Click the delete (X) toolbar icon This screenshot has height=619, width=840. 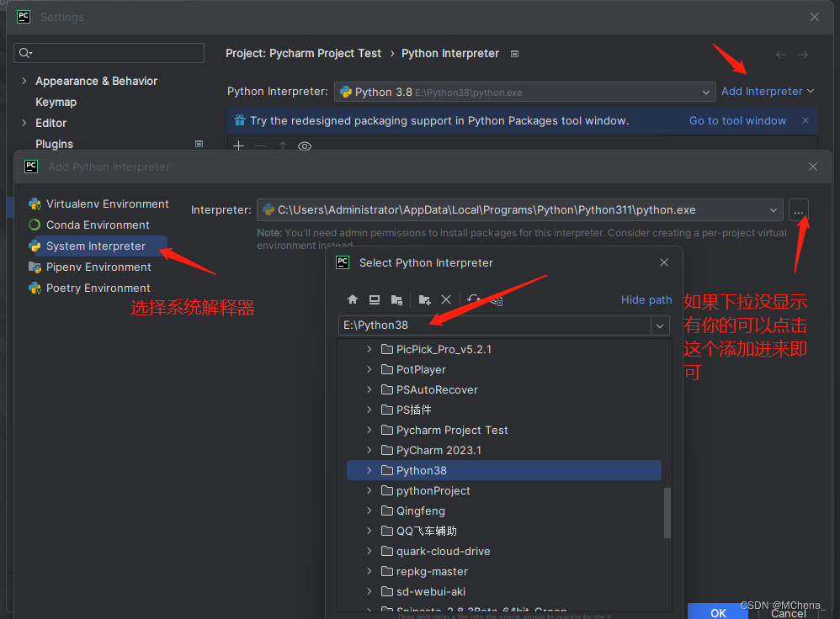click(446, 299)
